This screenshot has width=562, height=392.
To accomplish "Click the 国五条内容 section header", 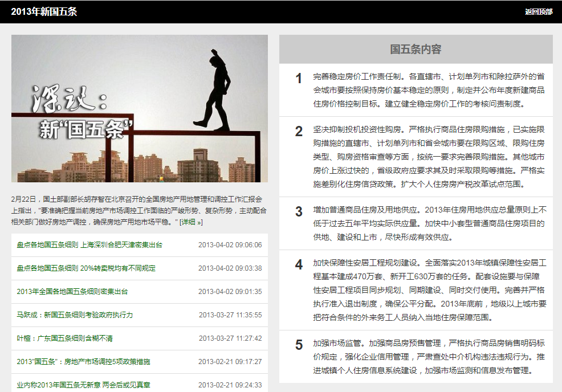I will [x=416, y=50].
